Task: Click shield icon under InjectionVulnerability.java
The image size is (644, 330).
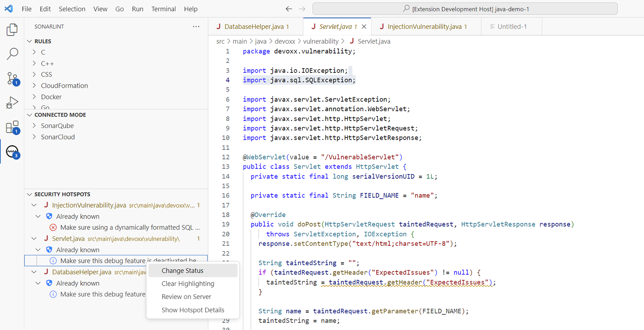Action: [49, 216]
